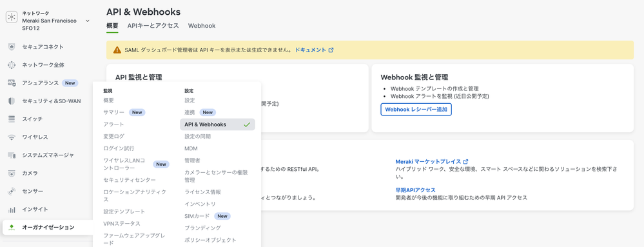This screenshot has width=644, height=247.
Task: Click the インサイト bar chart icon
Action: (12, 210)
